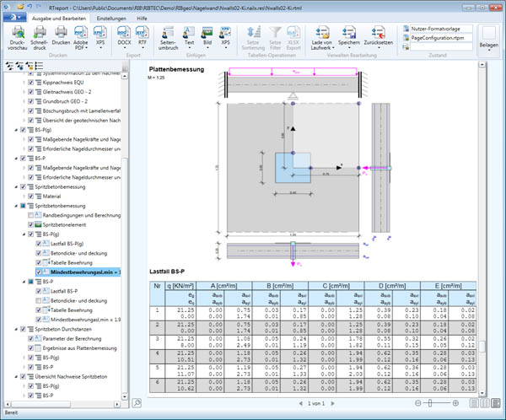Expand Maßgebende Nagelkräfte under BS-P(g)
The width and height of the screenshot is (506, 420).
[24, 139]
